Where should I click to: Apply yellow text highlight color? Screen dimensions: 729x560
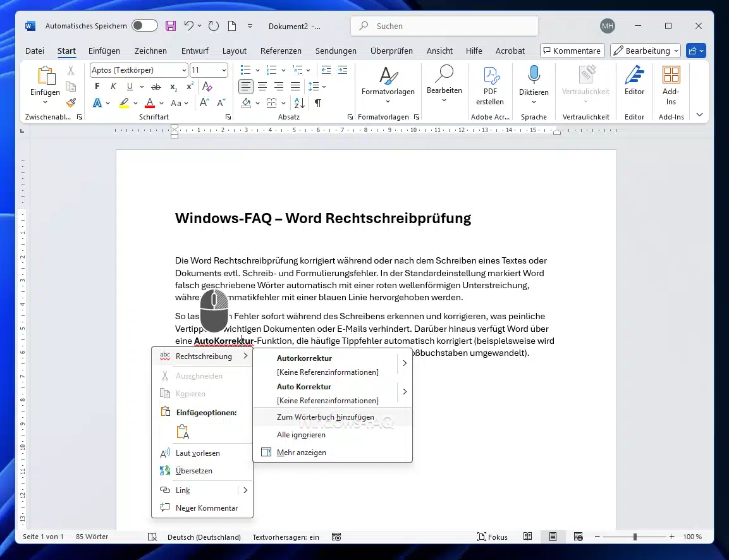[124, 102]
